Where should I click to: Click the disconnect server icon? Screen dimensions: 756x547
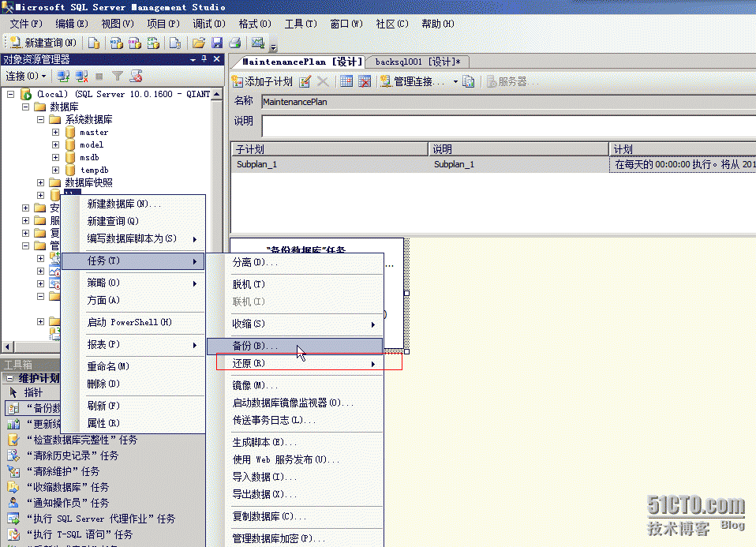tap(81, 77)
